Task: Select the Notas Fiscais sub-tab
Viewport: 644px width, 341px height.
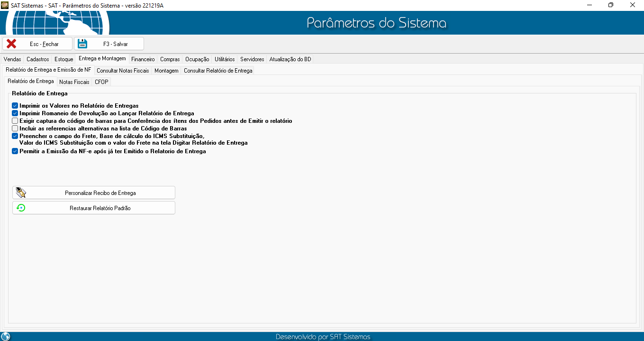Action: 74,82
